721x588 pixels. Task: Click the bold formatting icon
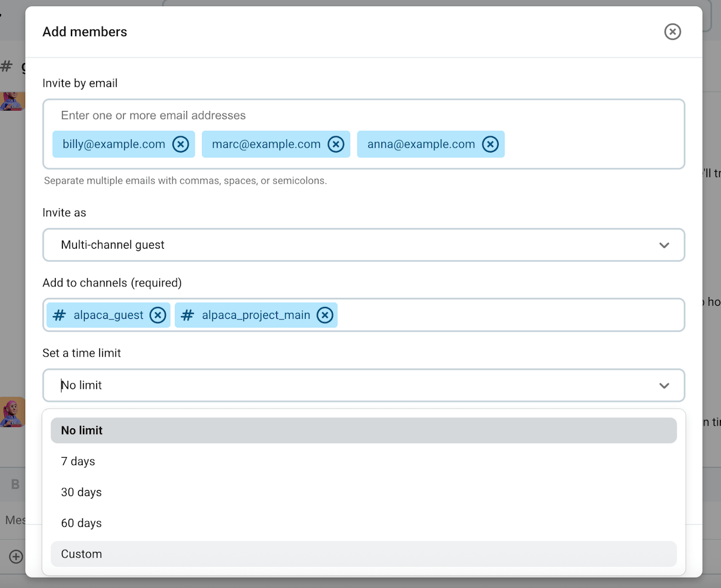[14, 485]
